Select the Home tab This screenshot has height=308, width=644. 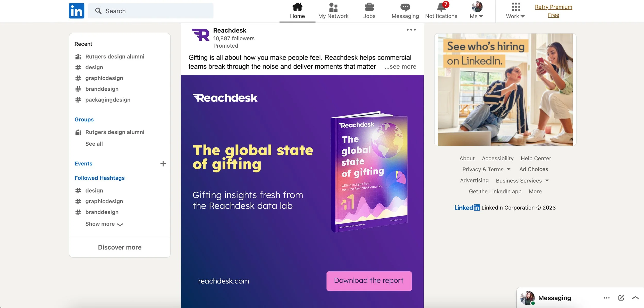coord(297,11)
